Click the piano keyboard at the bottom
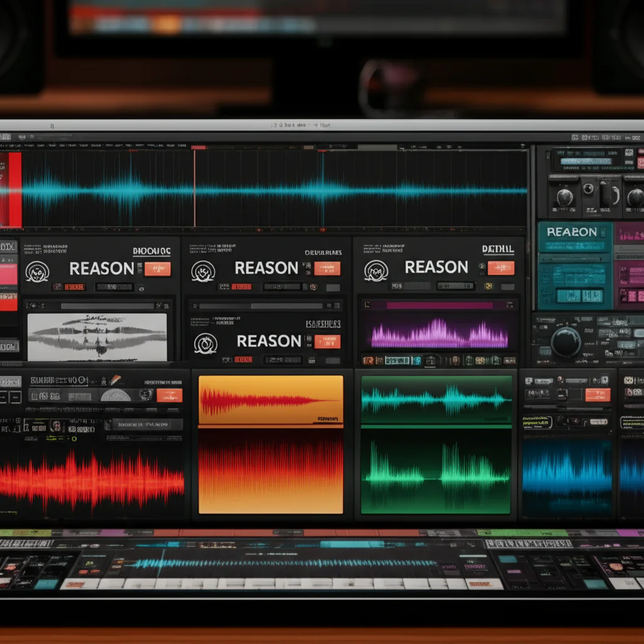 [282, 583]
